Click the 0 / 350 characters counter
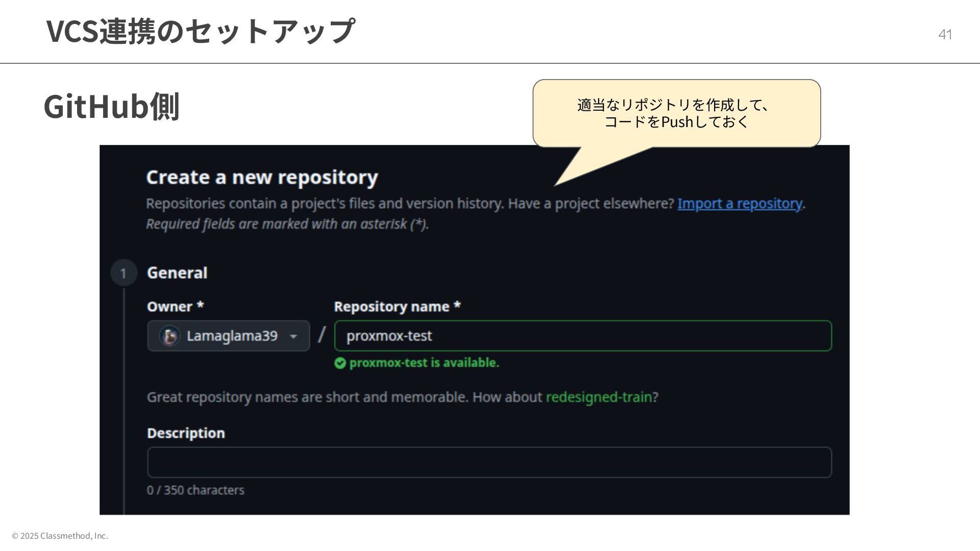980x551 pixels. tap(195, 490)
